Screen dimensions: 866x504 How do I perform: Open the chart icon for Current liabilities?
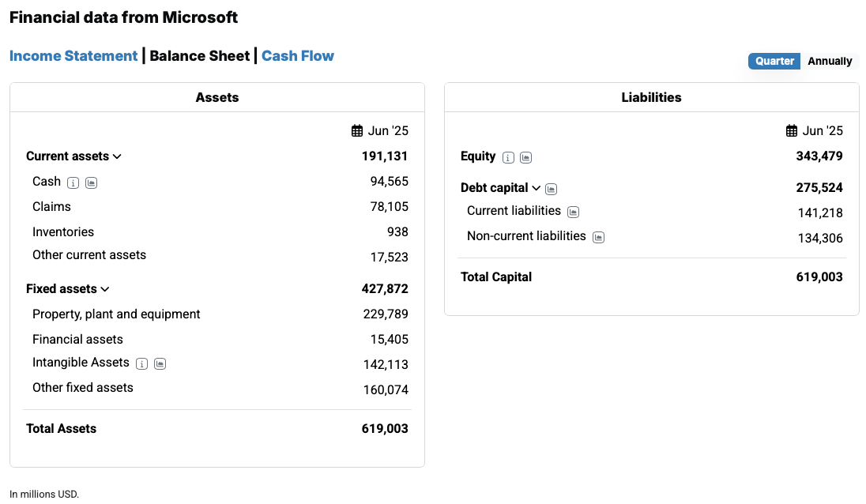tap(573, 212)
